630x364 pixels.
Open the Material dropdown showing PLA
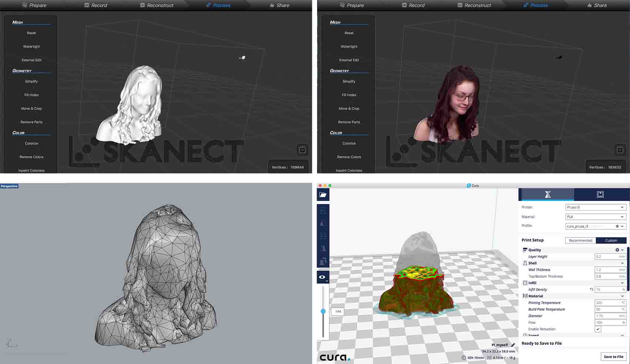[596, 217]
